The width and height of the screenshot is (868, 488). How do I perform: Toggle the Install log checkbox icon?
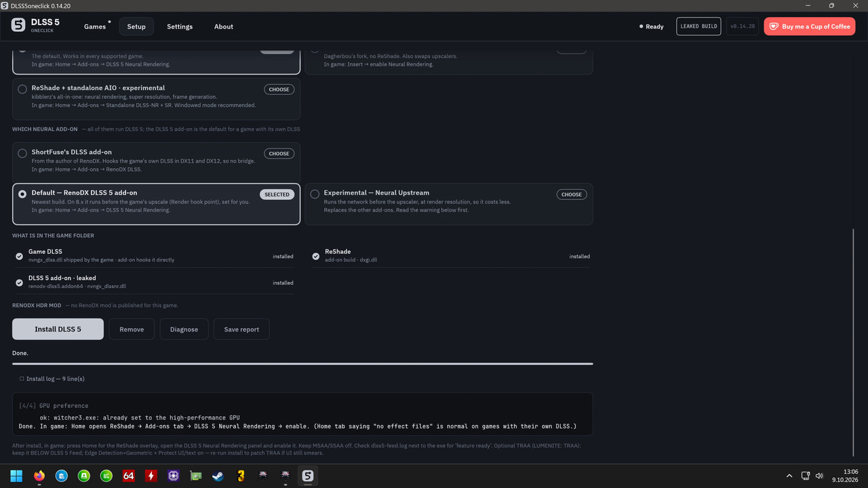(22, 379)
